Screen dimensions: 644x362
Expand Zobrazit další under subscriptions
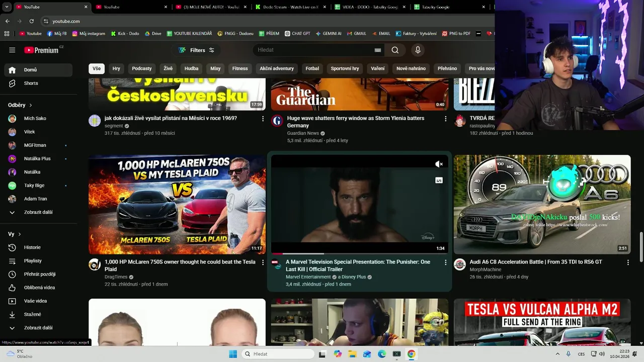pos(38,212)
